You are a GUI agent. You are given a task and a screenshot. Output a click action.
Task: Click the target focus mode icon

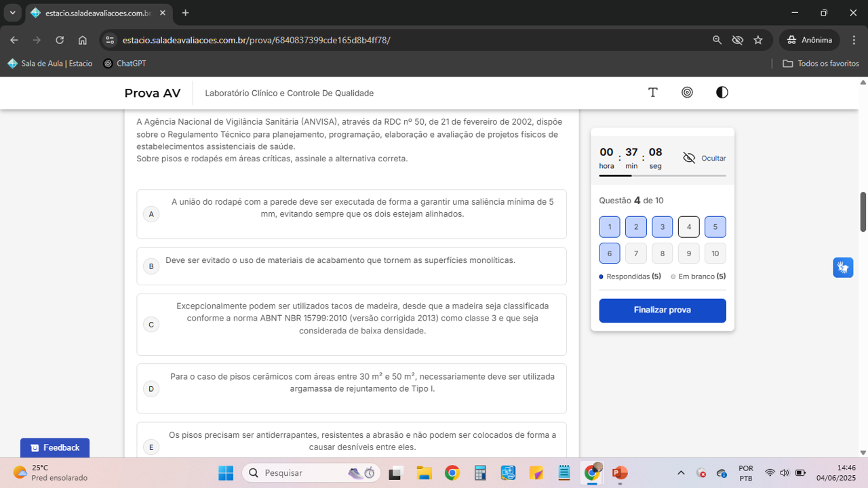(x=687, y=92)
